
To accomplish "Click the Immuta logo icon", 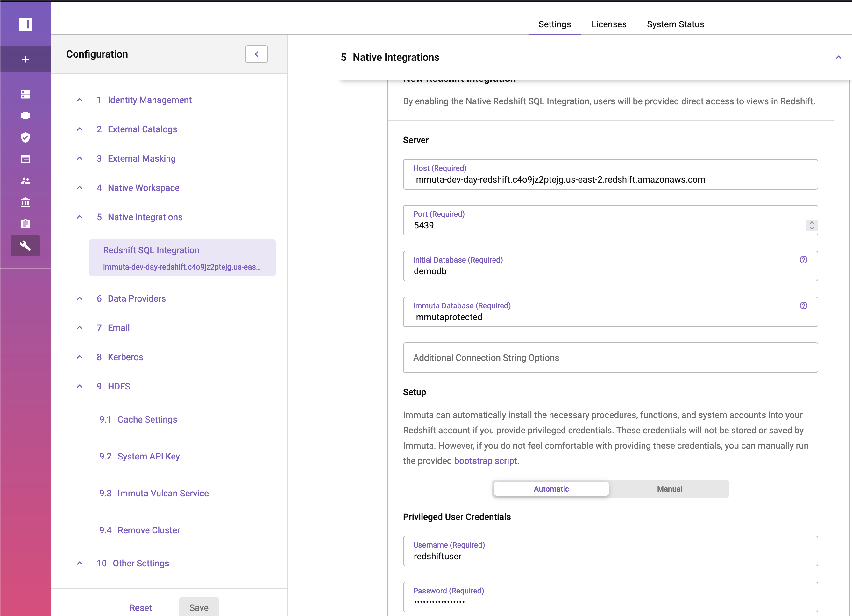I will [x=25, y=24].
